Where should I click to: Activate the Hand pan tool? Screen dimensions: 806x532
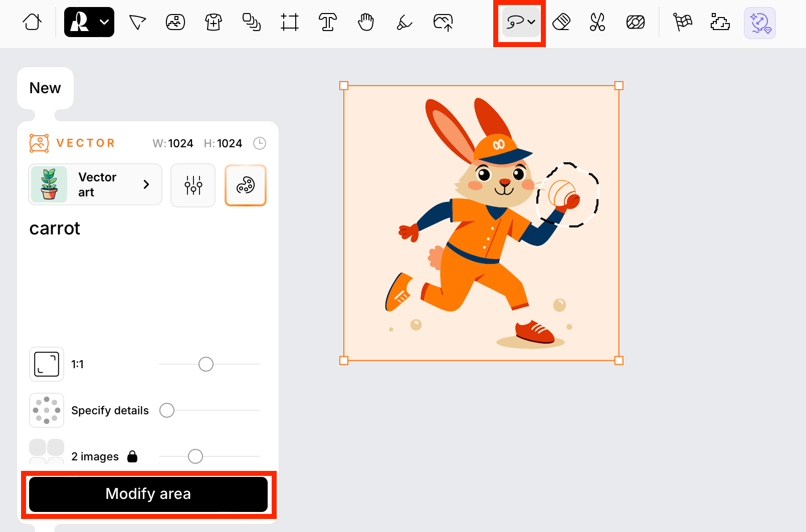pos(366,22)
